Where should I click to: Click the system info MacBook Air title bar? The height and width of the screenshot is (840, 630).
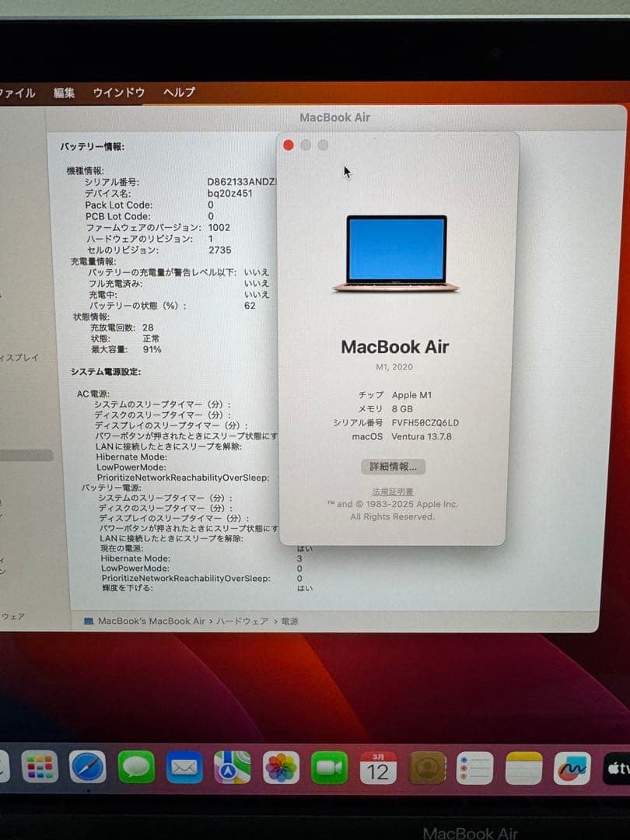pyautogui.click(x=334, y=117)
